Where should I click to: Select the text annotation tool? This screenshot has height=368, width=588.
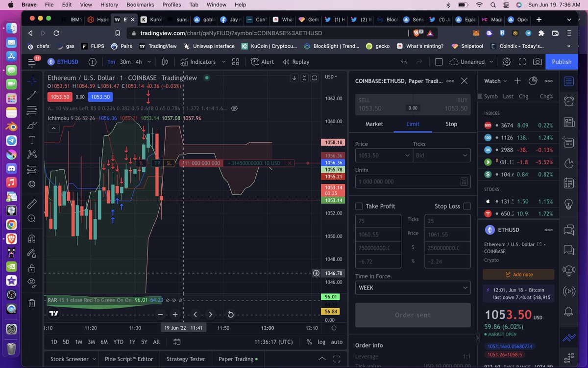32,140
